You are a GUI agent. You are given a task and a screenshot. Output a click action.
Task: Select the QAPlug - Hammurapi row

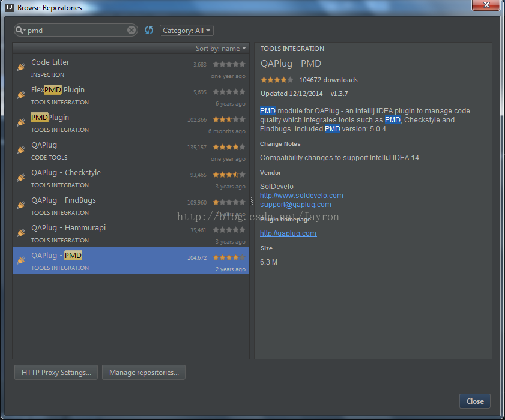(x=131, y=233)
